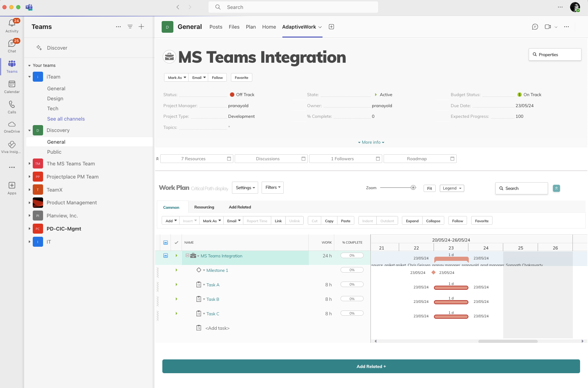Collapse the iTeam team

[29, 77]
